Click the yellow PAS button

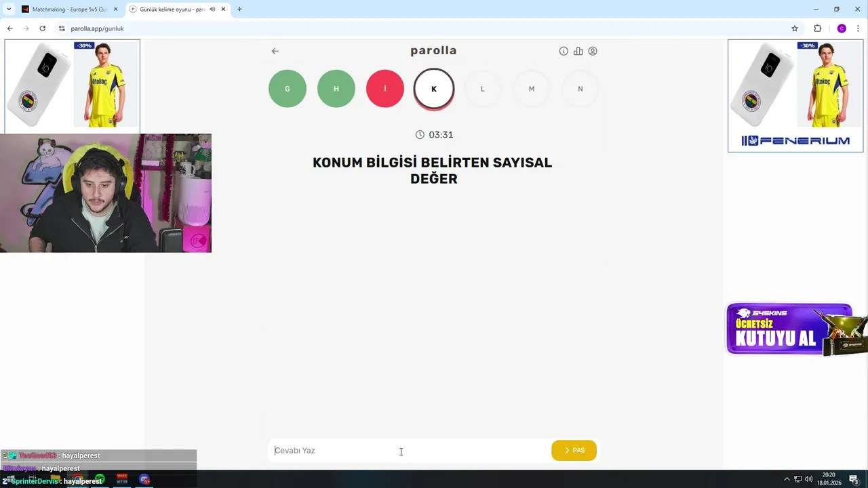pyautogui.click(x=574, y=450)
